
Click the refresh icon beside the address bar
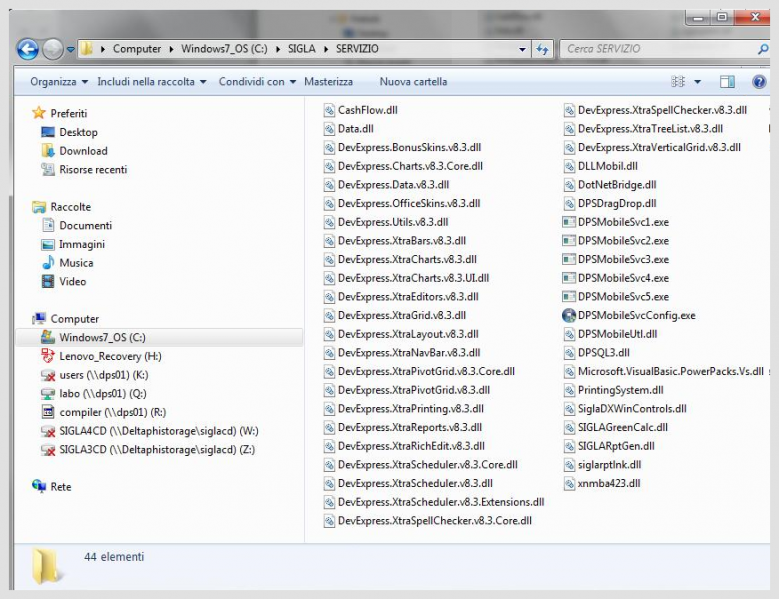542,49
